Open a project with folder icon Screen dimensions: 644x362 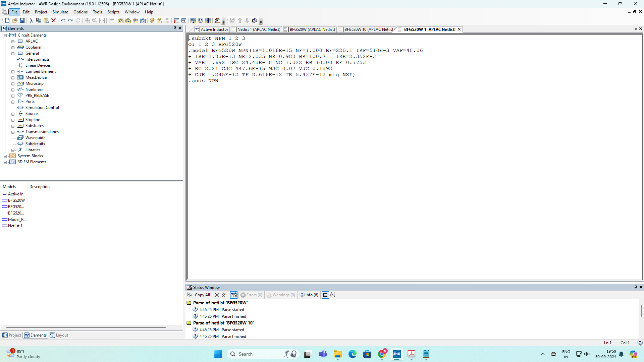[x=15, y=20]
